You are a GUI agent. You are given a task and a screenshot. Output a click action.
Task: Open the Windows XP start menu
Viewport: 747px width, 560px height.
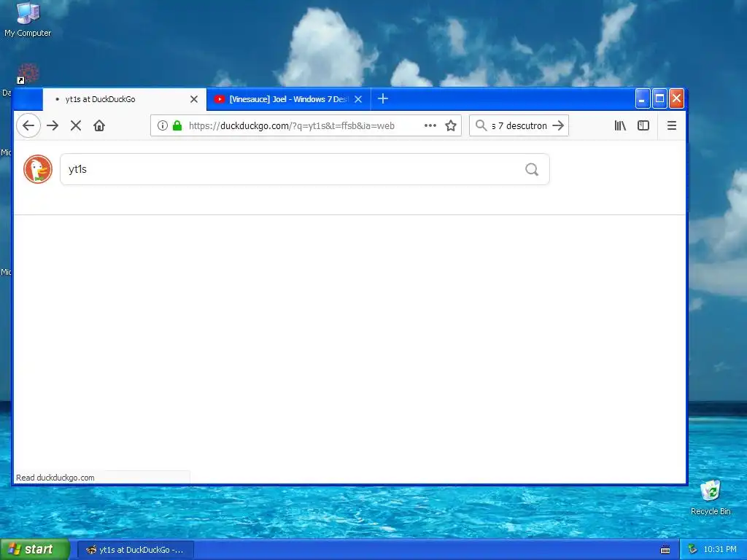[x=34, y=550]
